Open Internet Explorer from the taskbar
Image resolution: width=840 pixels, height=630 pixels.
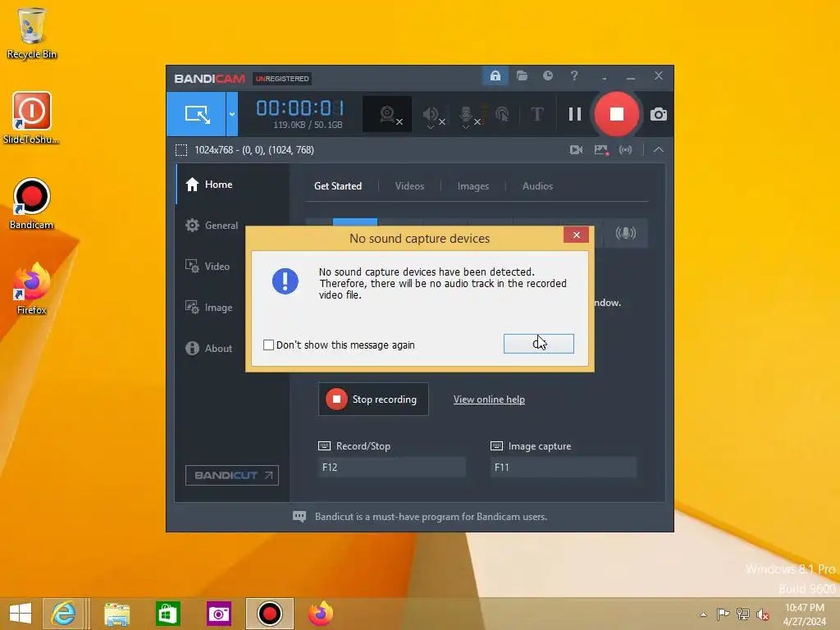(x=63, y=614)
